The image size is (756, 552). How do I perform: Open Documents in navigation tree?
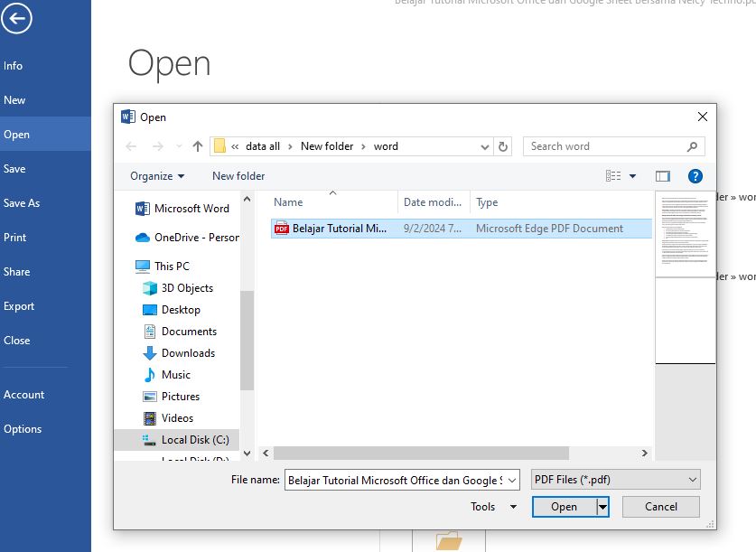(x=180, y=332)
